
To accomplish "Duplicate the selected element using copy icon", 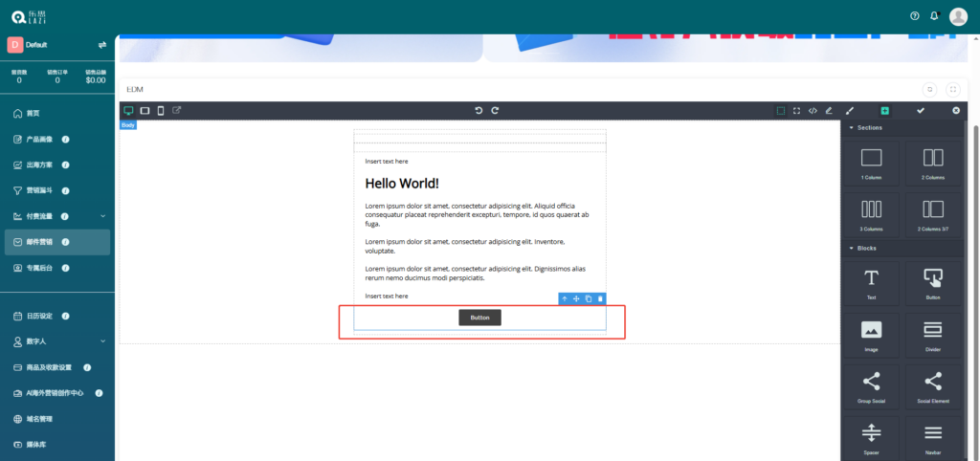I will point(589,299).
